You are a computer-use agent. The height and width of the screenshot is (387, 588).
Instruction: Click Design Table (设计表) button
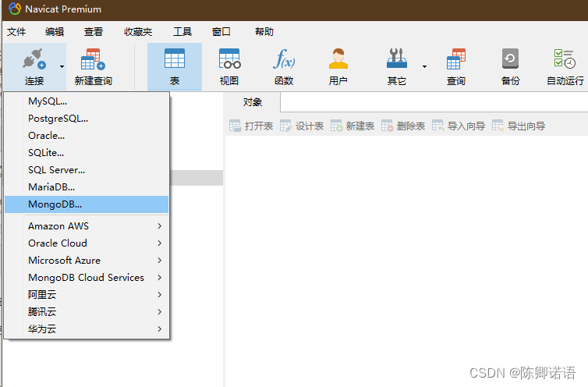(302, 126)
